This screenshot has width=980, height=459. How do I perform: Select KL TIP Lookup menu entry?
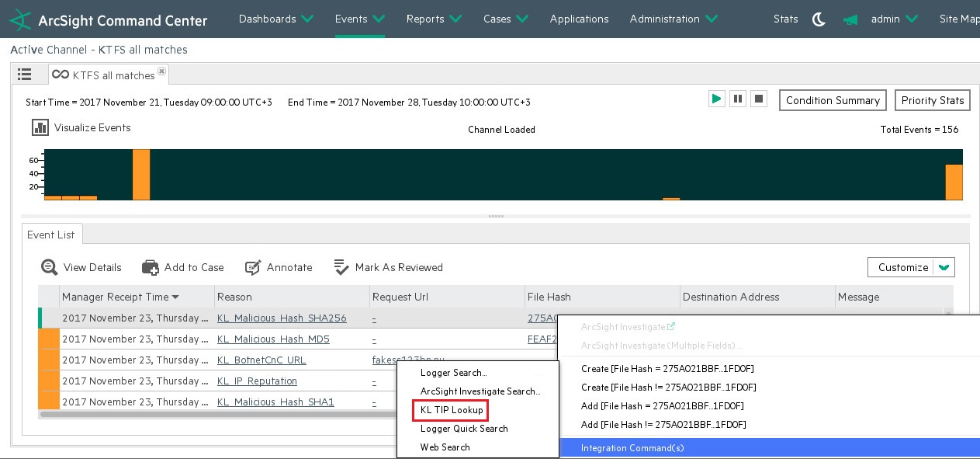(451, 410)
